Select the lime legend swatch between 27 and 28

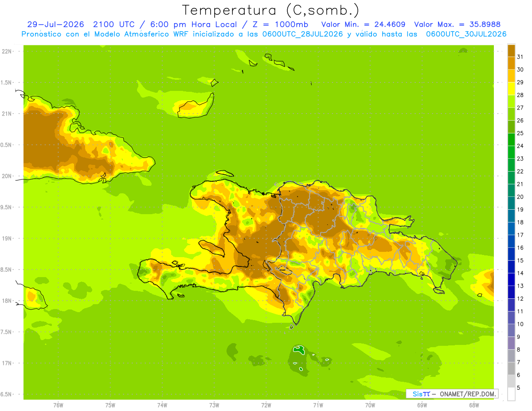[511, 101]
